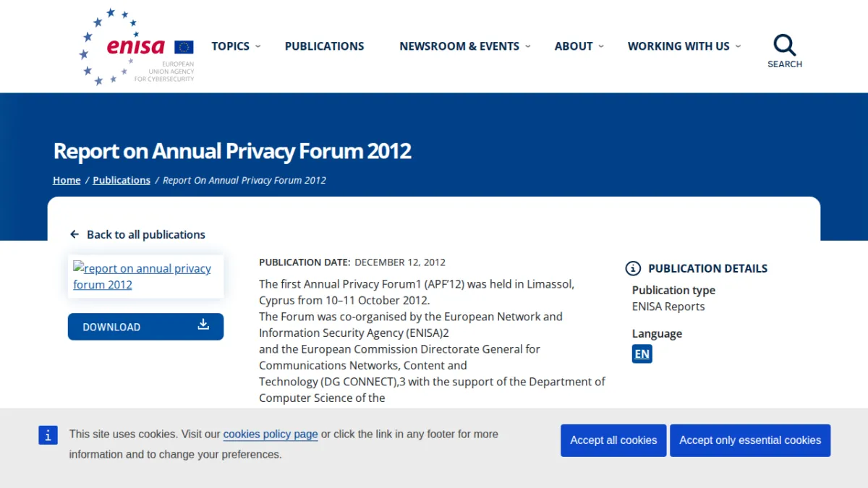Expand the Newsroom & Events chevron
The height and width of the screenshot is (488, 868).
pos(528,46)
